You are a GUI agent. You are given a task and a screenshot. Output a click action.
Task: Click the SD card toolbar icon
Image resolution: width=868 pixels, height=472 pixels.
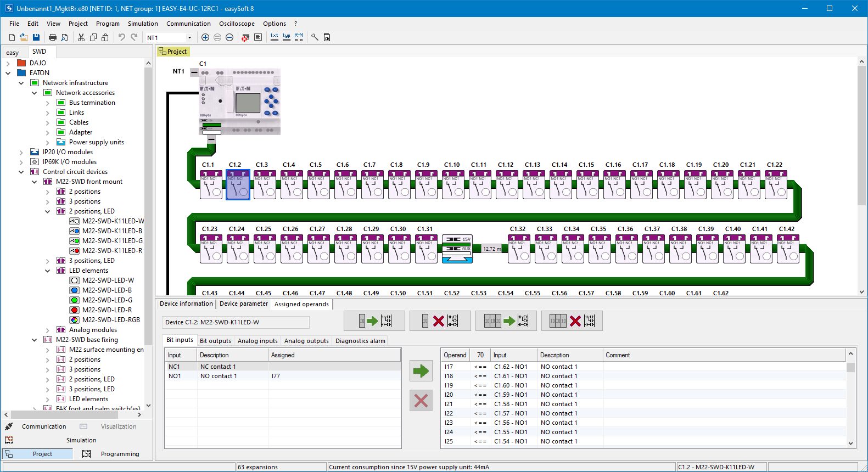click(327, 37)
